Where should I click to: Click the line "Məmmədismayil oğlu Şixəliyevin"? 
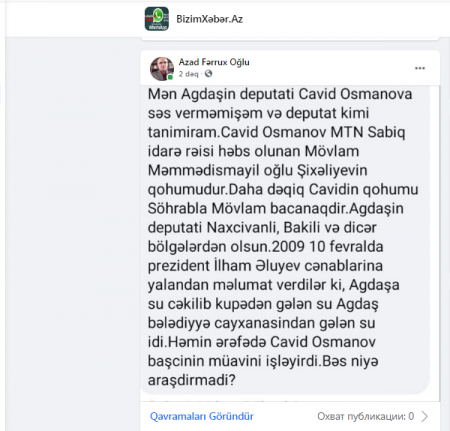[x=257, y=171]
